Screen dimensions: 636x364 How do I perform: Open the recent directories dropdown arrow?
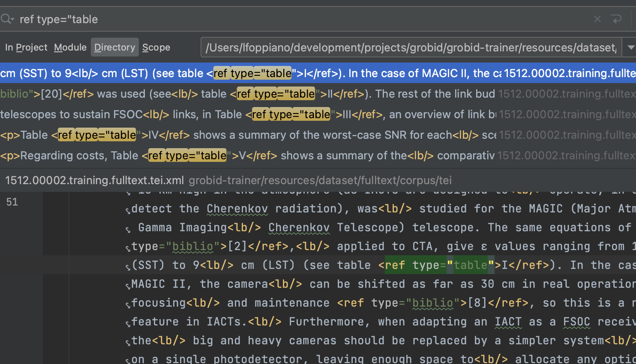(x=630, y=47)
